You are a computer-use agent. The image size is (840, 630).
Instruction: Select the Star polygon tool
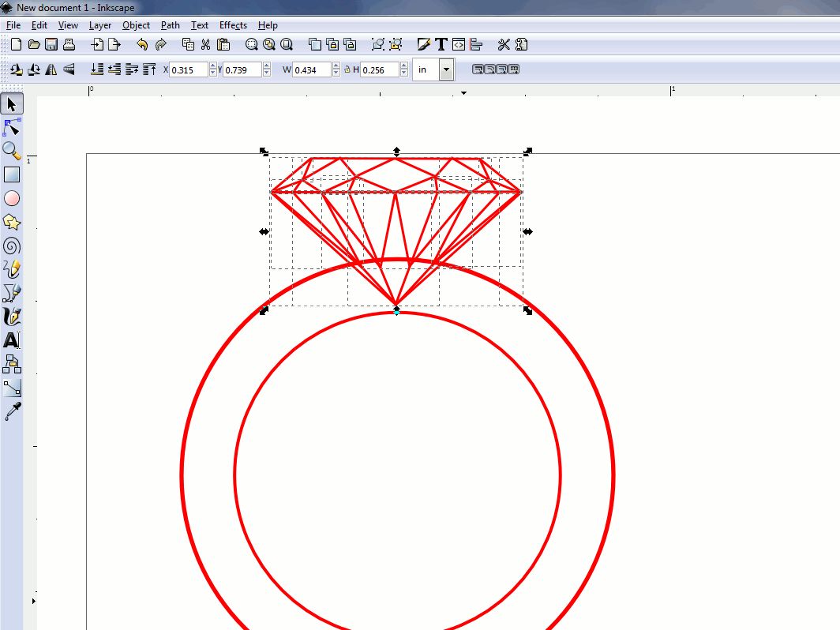pyautogui.click(x=12, y=222)
